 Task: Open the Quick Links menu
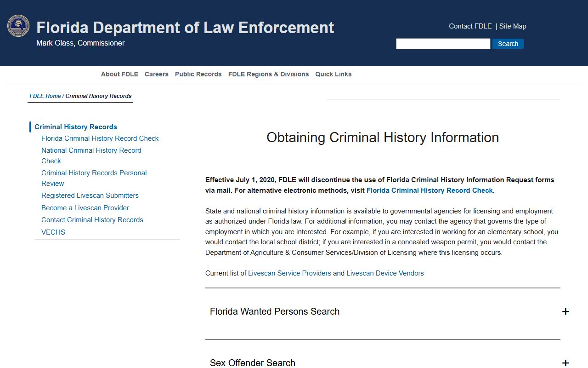tap(334, 74)
